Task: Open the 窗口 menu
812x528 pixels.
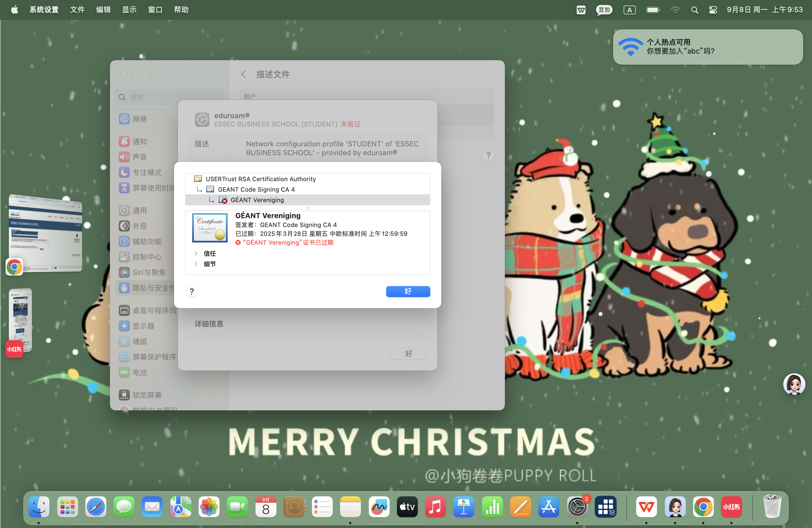Action: tap(155, 10)
